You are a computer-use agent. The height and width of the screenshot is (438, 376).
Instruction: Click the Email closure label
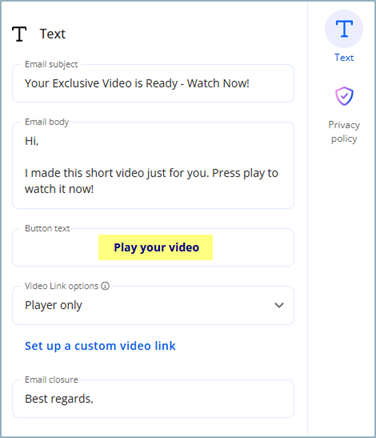coord(51,380)
